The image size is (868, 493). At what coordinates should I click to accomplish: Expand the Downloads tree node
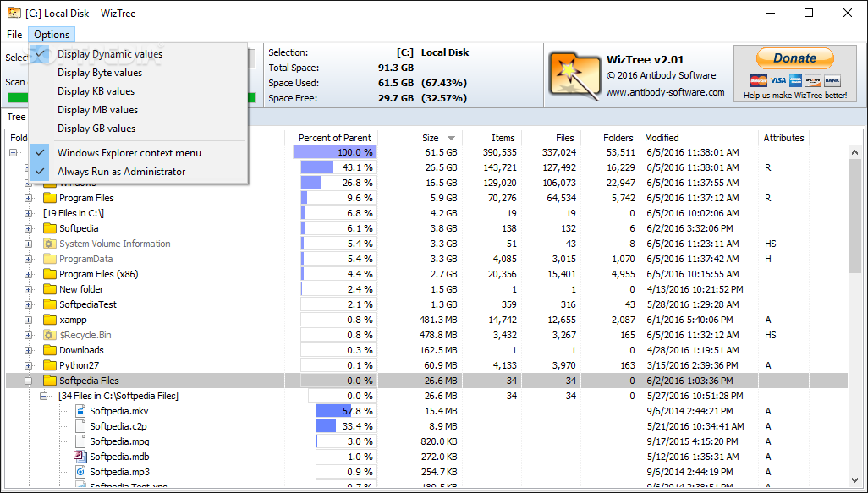click(28, 350)
